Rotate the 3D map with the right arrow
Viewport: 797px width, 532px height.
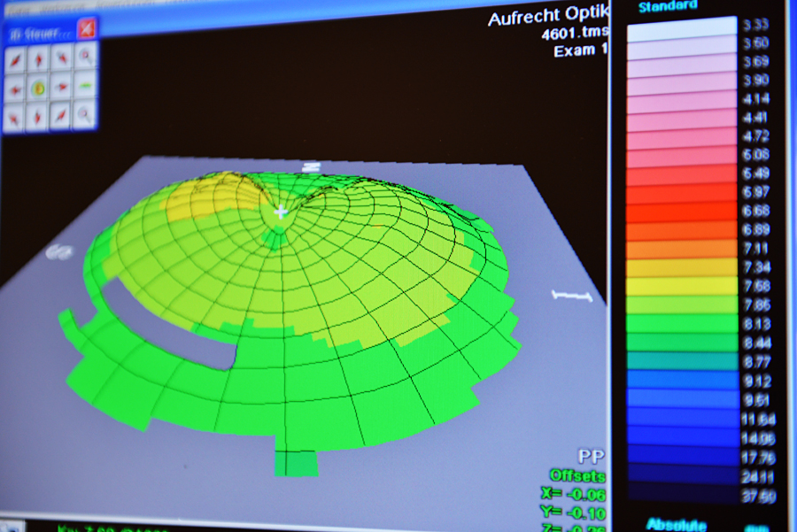click(62, 88)
